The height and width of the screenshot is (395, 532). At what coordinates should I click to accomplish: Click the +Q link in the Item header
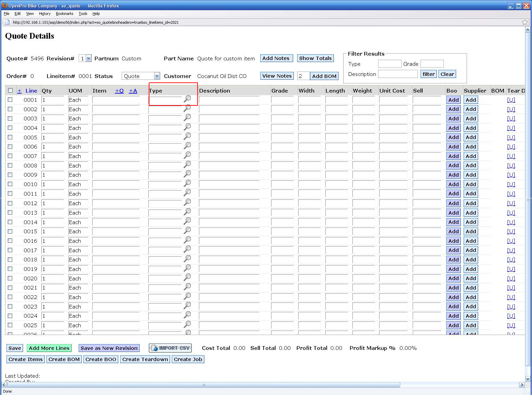[x=119, y=91]
